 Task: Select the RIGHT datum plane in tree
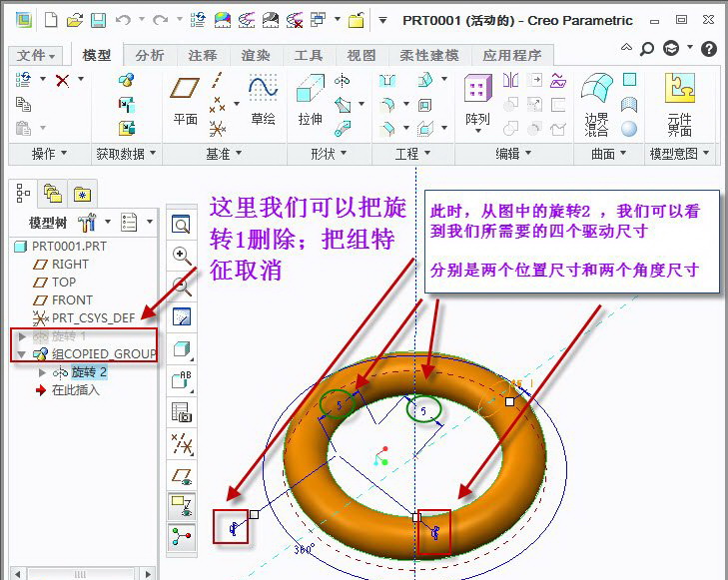(61, 264)
